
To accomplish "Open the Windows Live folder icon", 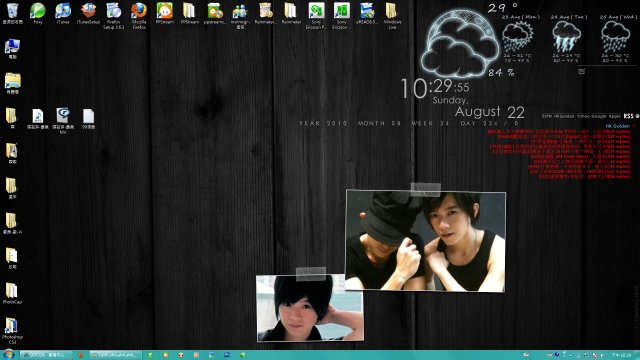I will point(392,16).
